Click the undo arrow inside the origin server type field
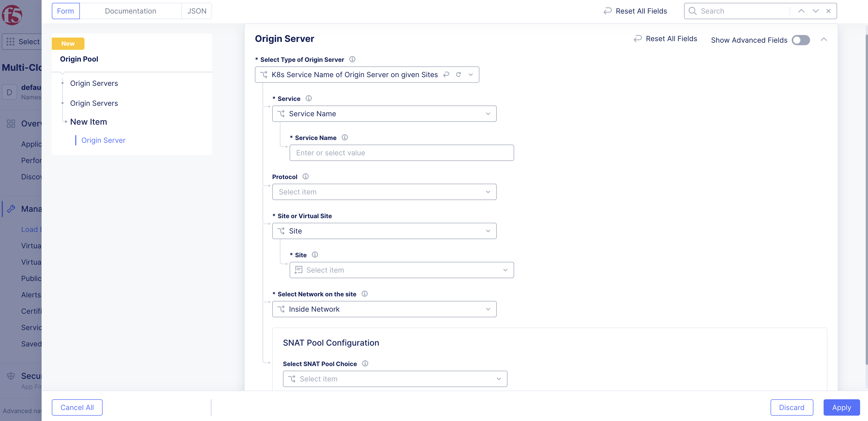The image size is (868, 421). tap(446, 75)
